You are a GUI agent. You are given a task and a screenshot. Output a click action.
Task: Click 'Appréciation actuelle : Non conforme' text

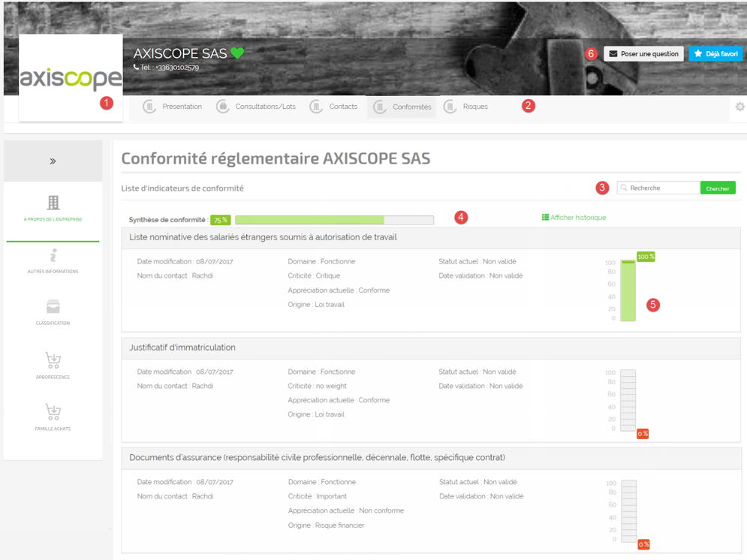pos(346,510)
